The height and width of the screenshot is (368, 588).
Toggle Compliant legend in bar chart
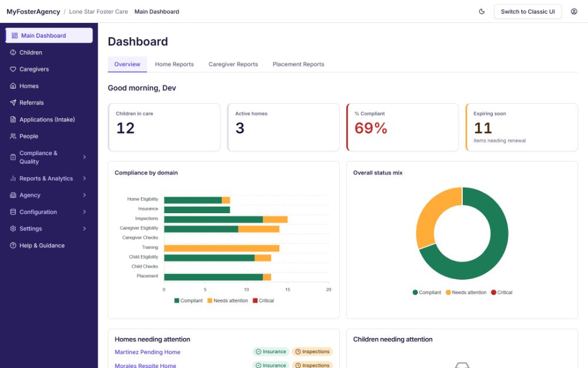pos(188,301)
